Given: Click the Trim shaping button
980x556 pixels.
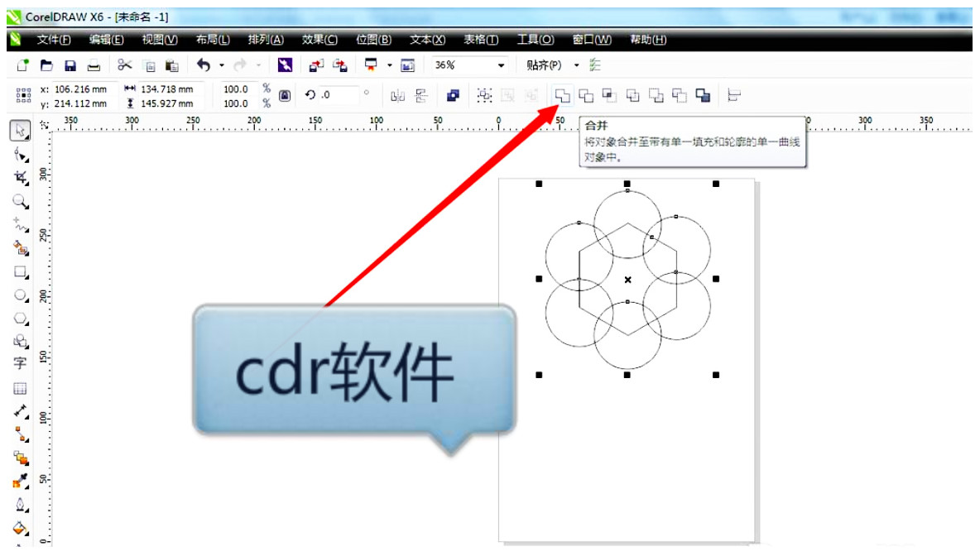Looking at the screenshot, I should [x=586, y=96].
